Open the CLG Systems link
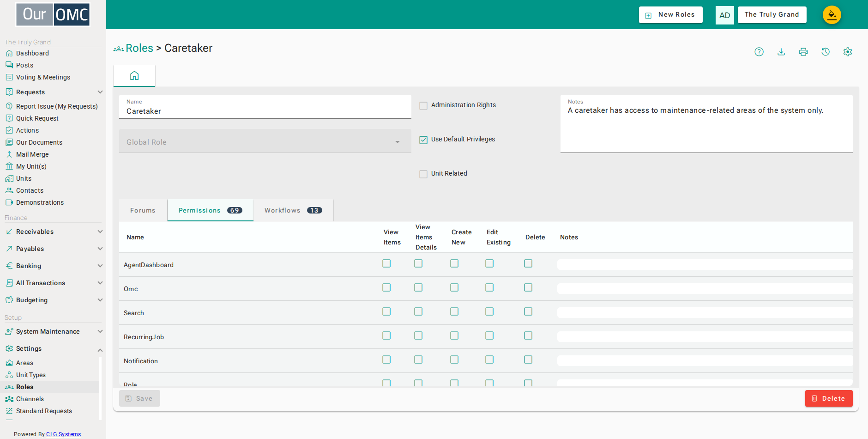Screen dimensions: 868x439 (64, 434)
